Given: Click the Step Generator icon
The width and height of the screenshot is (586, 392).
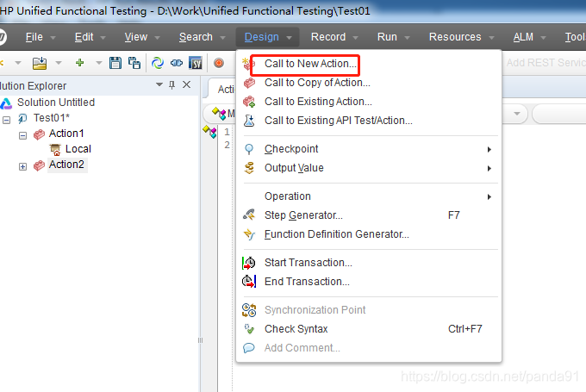Looking at the screenshot, I should pos(249,215).
